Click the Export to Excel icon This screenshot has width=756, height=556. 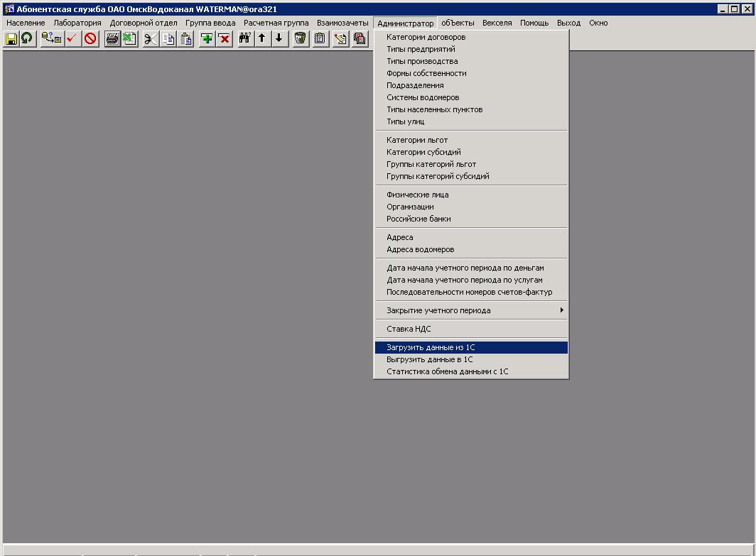129,38
